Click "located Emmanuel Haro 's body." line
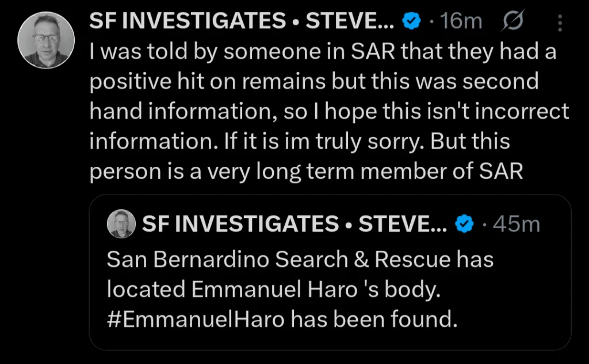 (273, 289)
